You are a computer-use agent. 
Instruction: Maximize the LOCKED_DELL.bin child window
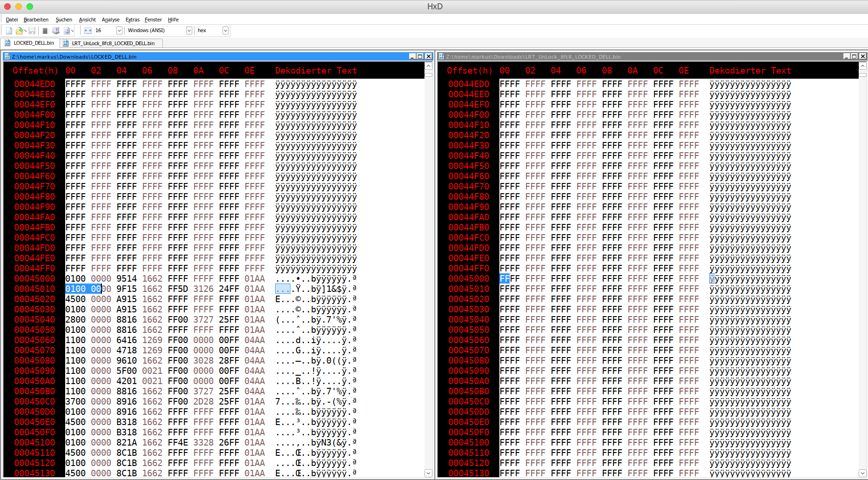420,56
